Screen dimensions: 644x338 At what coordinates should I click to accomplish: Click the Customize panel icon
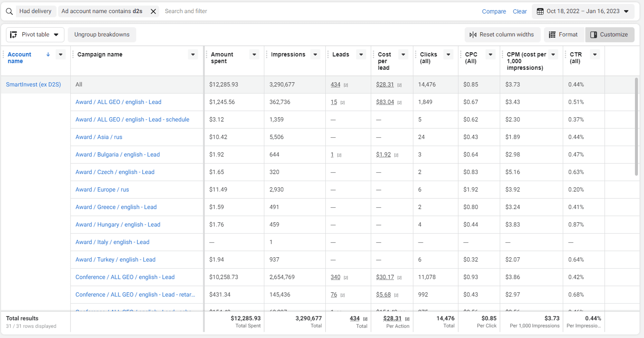pyautogui.click(x=593, y=34)
